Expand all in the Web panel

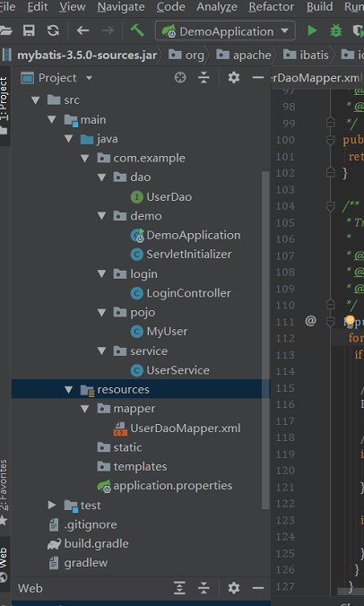(x=179, y=588)
